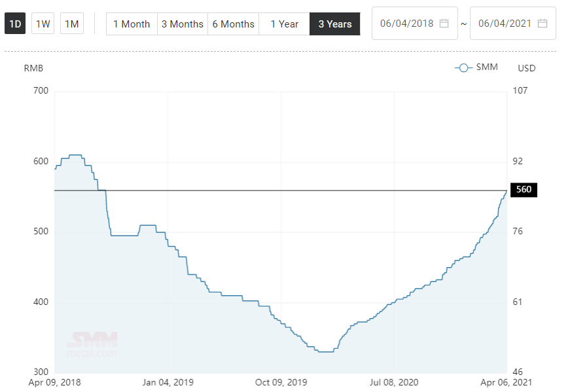Image resolution: width=570 pixels, height=392 pixels.
Task: Select the 1D interval button
Action: point(15,24)
